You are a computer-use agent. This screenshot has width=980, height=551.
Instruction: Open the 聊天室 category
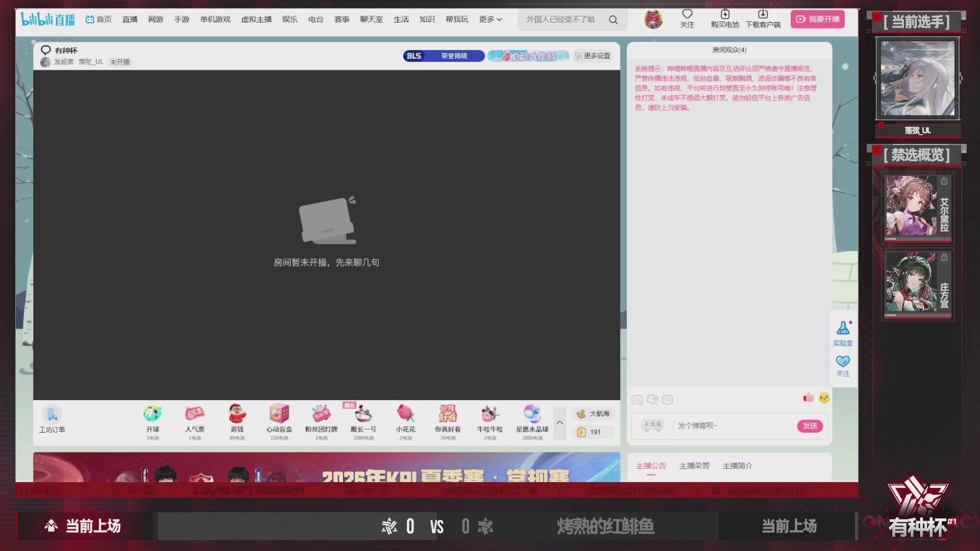click(371, 19)
